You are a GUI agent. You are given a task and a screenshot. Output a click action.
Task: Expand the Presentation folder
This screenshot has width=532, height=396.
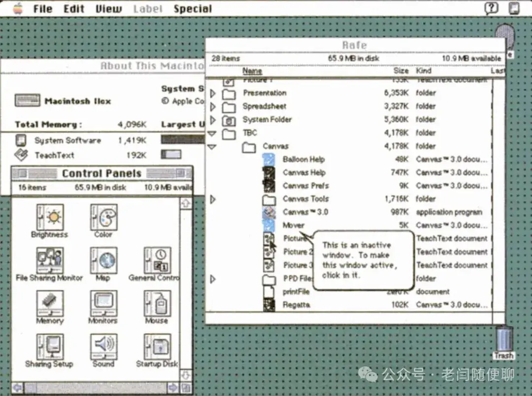point(212,93)
